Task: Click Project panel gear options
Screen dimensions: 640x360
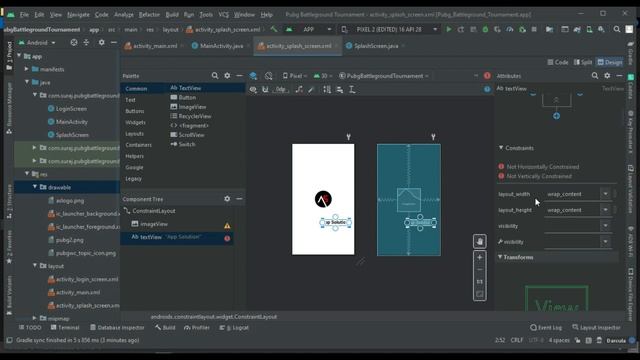Action: [x=101, y=42]
